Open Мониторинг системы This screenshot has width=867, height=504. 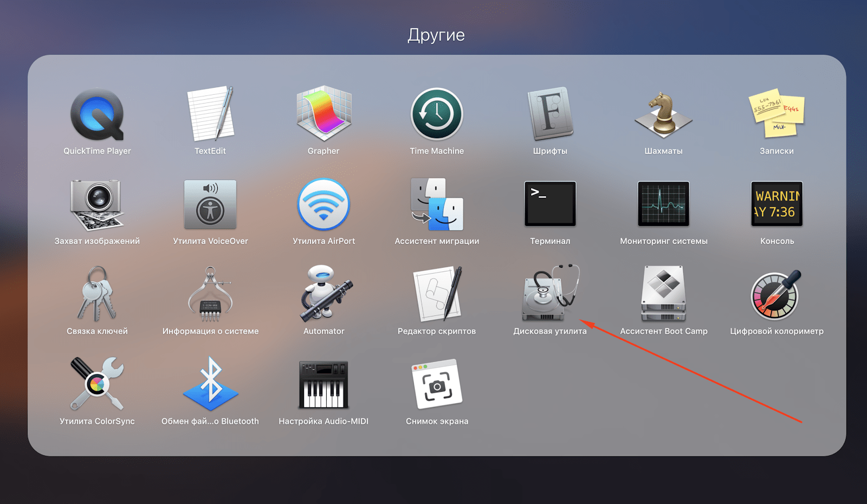663,204
